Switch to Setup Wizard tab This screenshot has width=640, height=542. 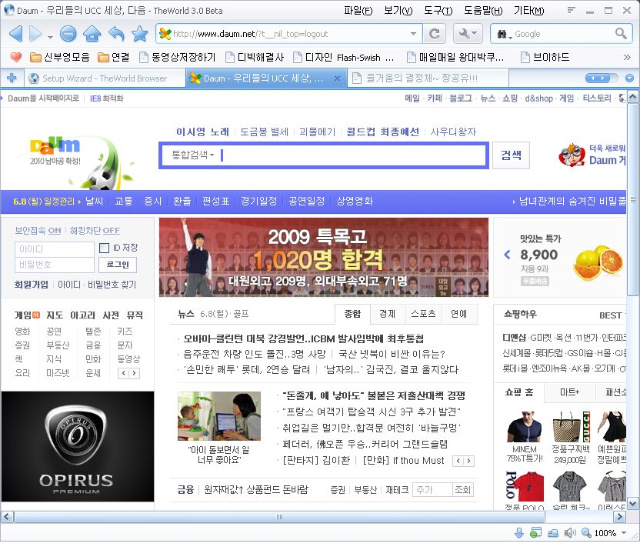pos(104,78)
